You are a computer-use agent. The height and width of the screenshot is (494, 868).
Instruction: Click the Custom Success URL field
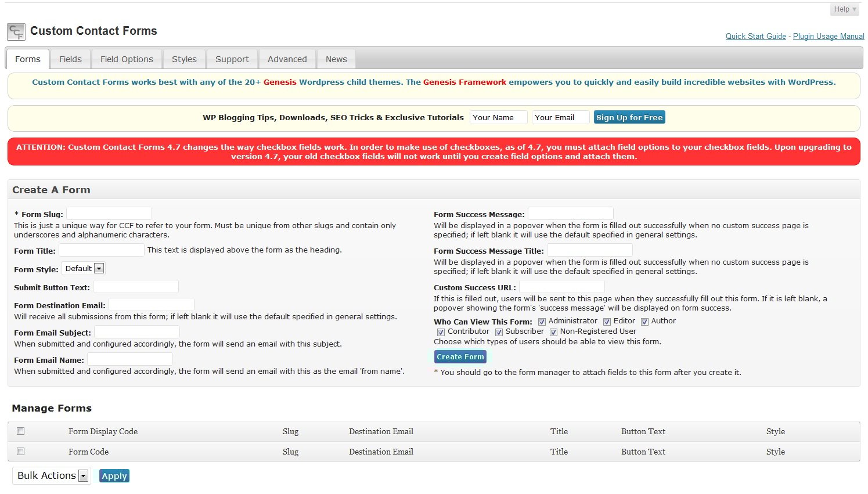(x=562, y=286)
